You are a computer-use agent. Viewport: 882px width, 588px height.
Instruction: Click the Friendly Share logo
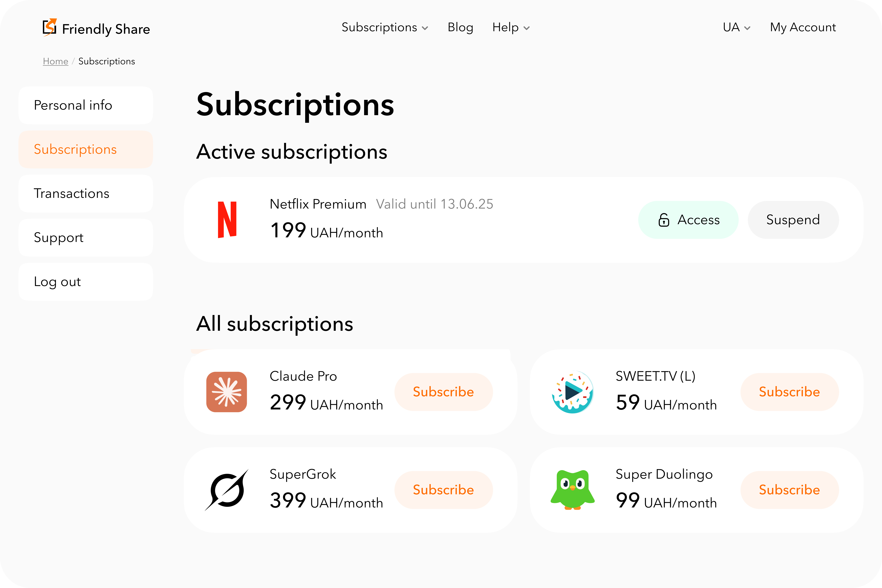tap(96, 28)
